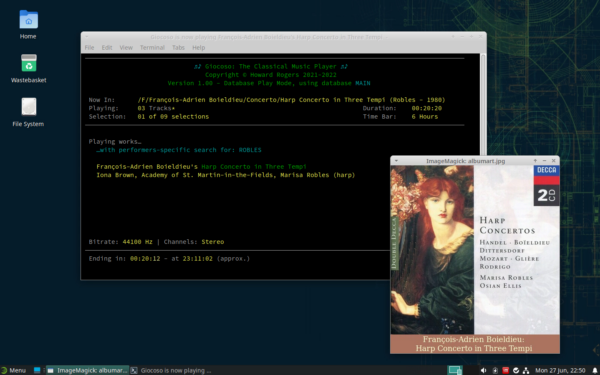Click the DECCA logo on the album cover
The width and height of the screenshot is (600, 375).
pos(546,170)
